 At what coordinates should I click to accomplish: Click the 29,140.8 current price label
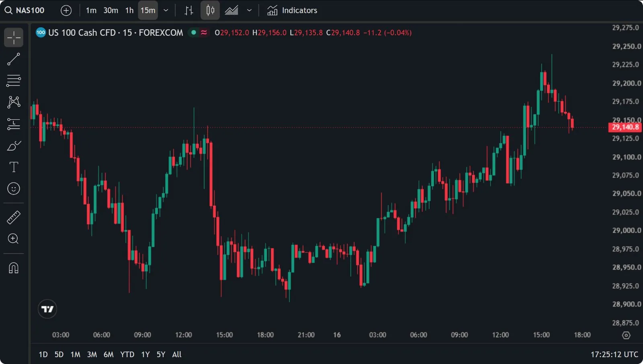[625, 127]
